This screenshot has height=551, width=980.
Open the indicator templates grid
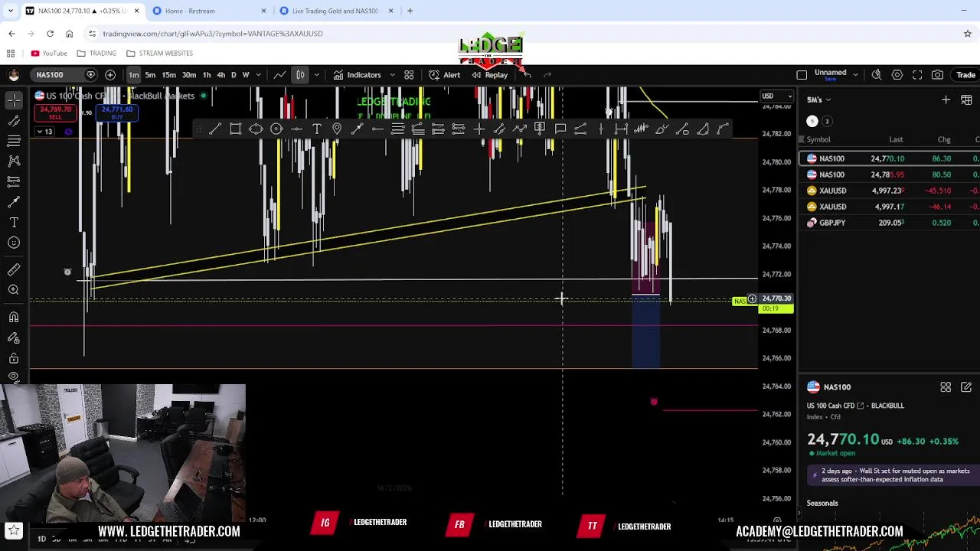coord(409,75)
